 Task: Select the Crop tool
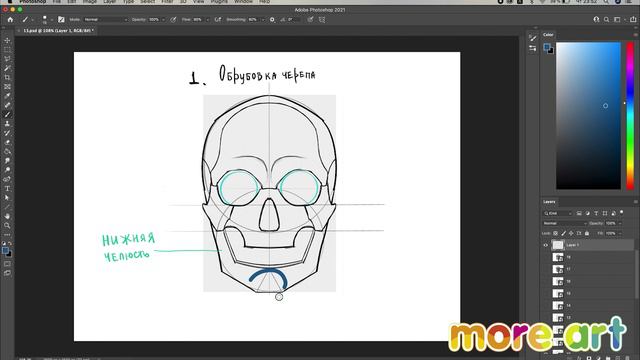coord(7,77)
